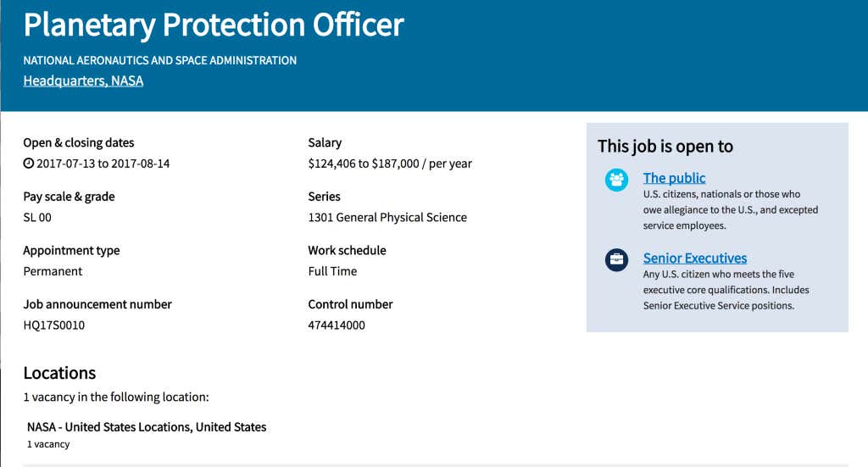The width and height of the screenshot is (868, 467).
Task: Click NASA - United States Locations entry
Action: click(x=147, y=427)
